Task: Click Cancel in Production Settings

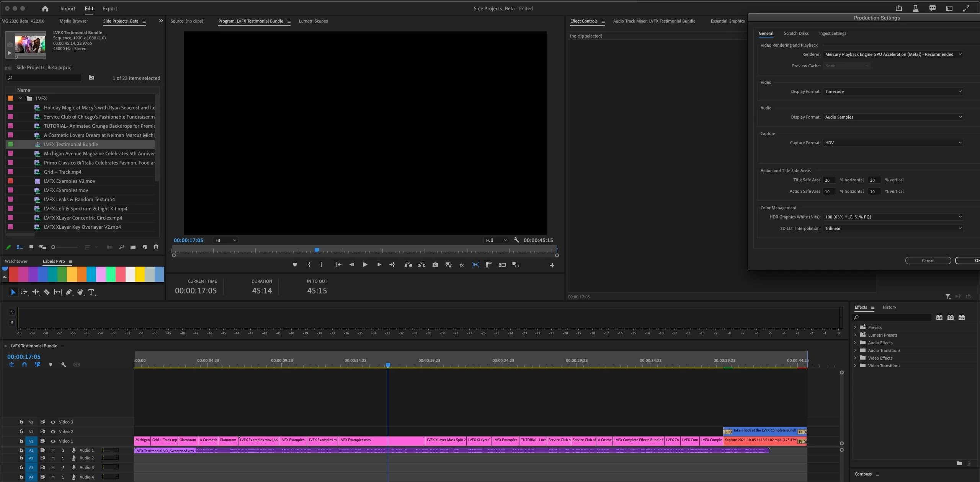Action: point(928,261)
